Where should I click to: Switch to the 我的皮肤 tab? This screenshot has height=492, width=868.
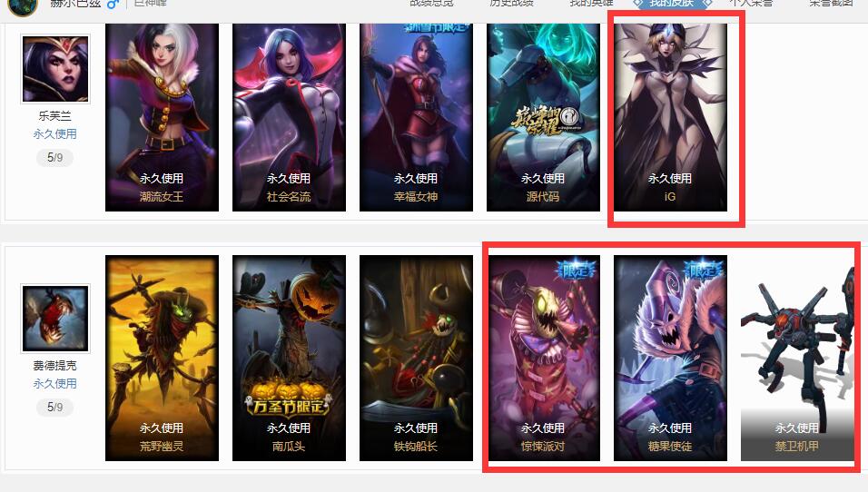[x=672, y=4]
